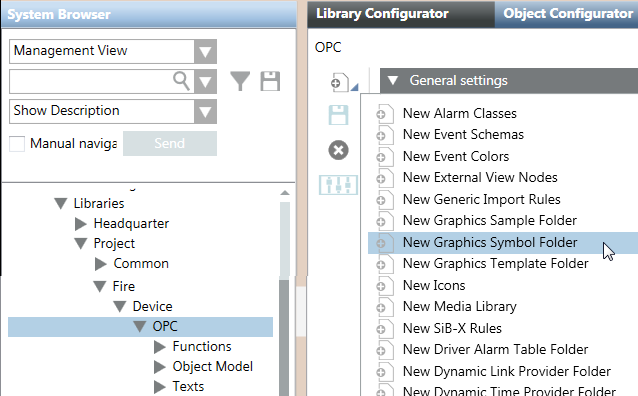Collapse the OPC tree node
Screen dimensions: 638x396
140,326
